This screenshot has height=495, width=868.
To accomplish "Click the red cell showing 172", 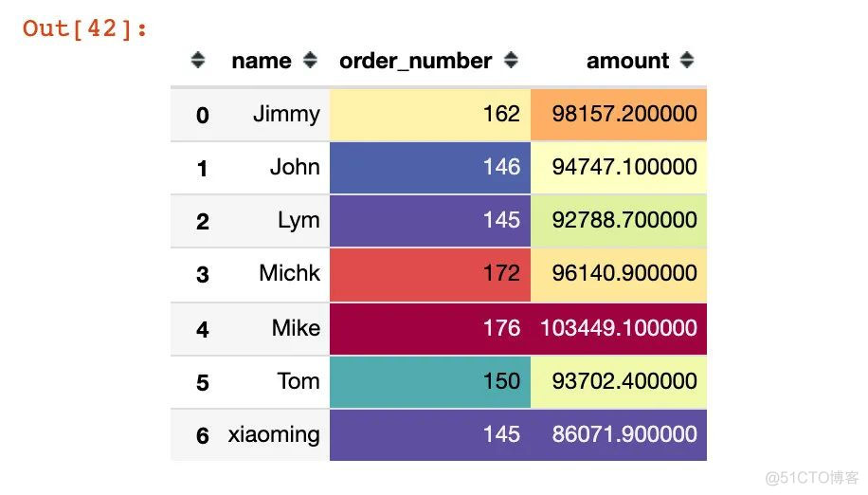I will point(430,275).
